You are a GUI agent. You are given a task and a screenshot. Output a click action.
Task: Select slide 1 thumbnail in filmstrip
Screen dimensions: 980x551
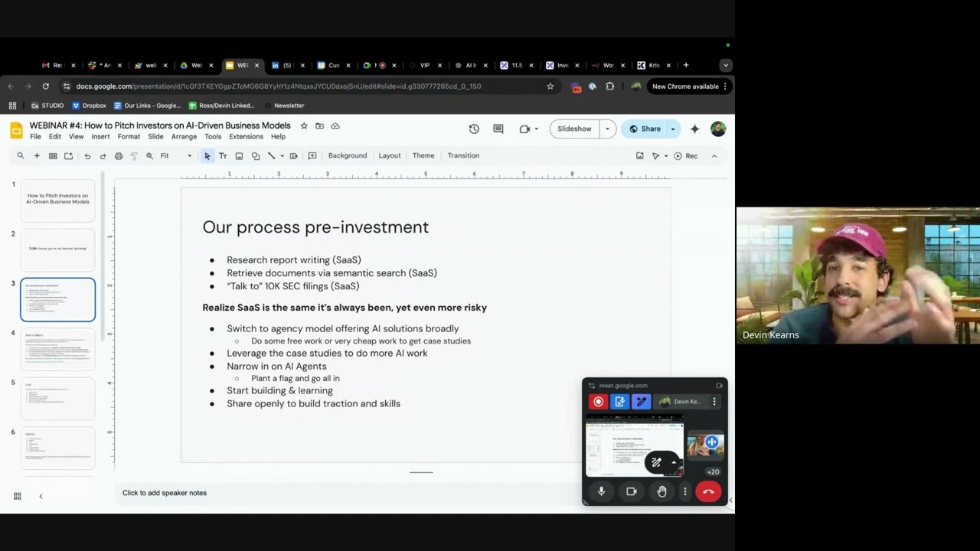tap(57, 200)
